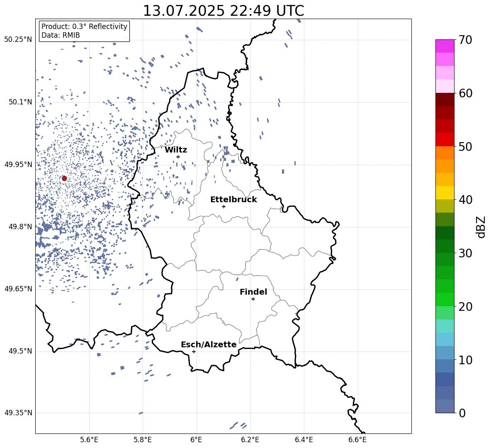This screenshot has height=448, width=491.
Task: Click the Findel station cross marker
Action: (253, 299)
